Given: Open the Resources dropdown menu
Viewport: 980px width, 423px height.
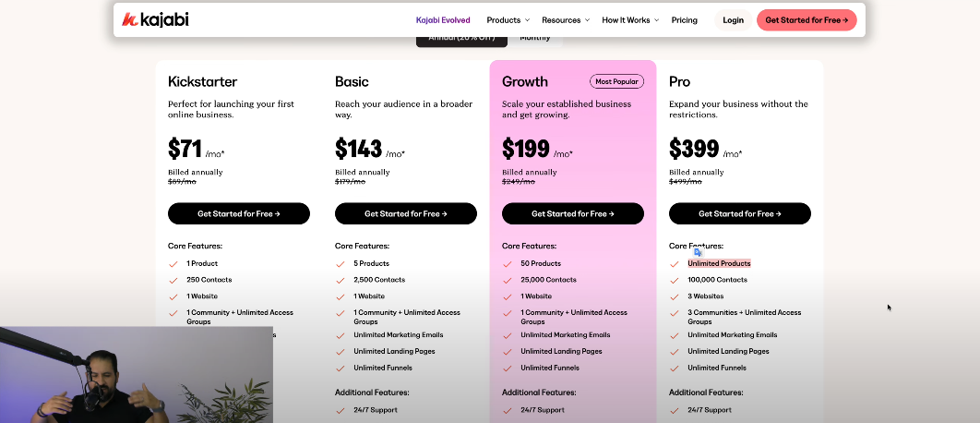Looking at the screenshot, I should click(566, 20).
